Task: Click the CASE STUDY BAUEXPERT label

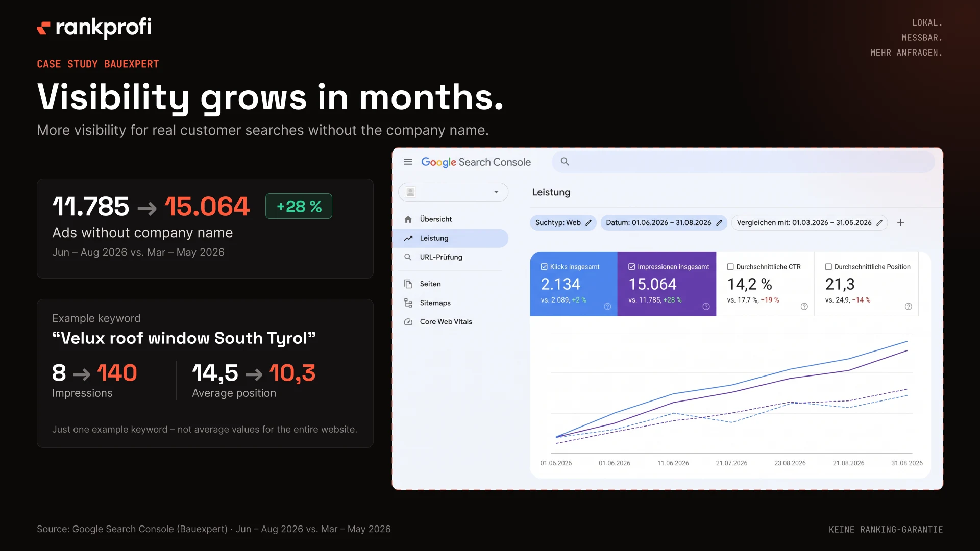Action: point(98,64)
